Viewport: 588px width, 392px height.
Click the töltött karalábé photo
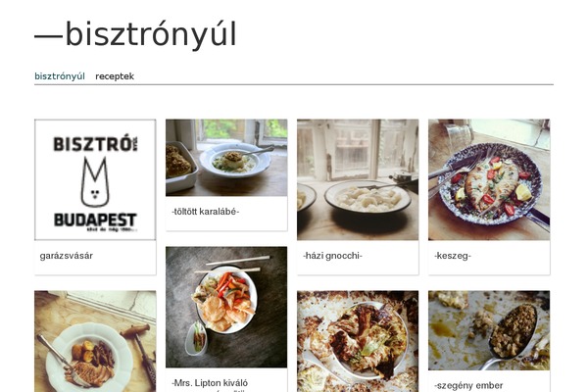[226, 158]
